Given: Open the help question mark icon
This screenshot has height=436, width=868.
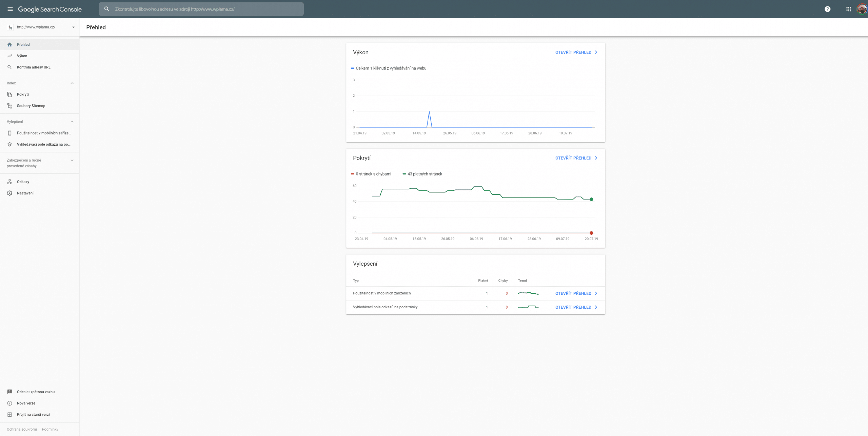Looking at the screenshot, I should [x=827, y=9].
